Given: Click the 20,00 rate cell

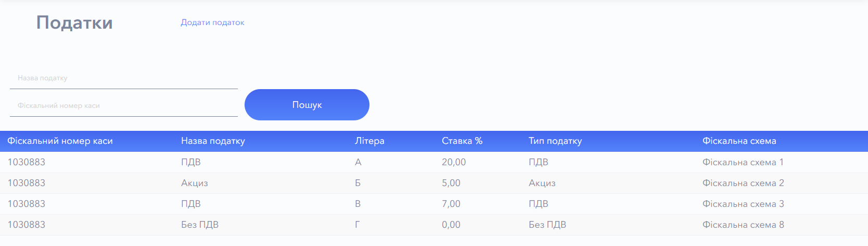Looking at the screenshot, I should (x=454, y=162).
